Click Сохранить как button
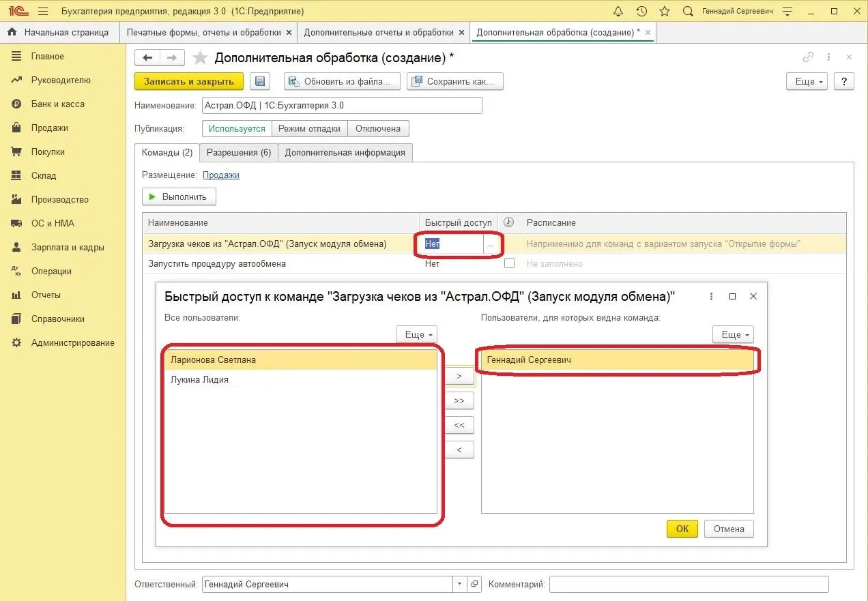Screen dimensions: 868x601 coord(455,81)
